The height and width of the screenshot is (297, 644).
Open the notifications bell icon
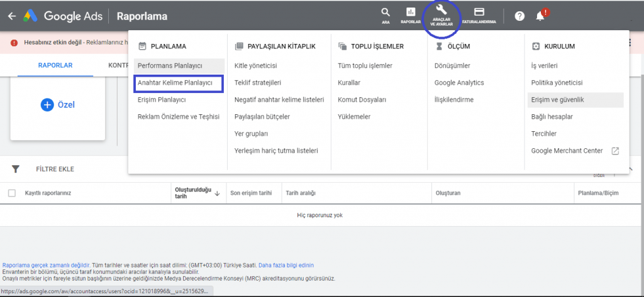click(540, 16)
